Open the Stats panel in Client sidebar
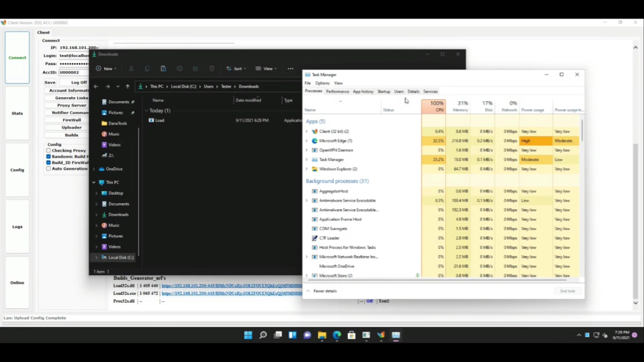Screen dimensions: 644x362 17,113
